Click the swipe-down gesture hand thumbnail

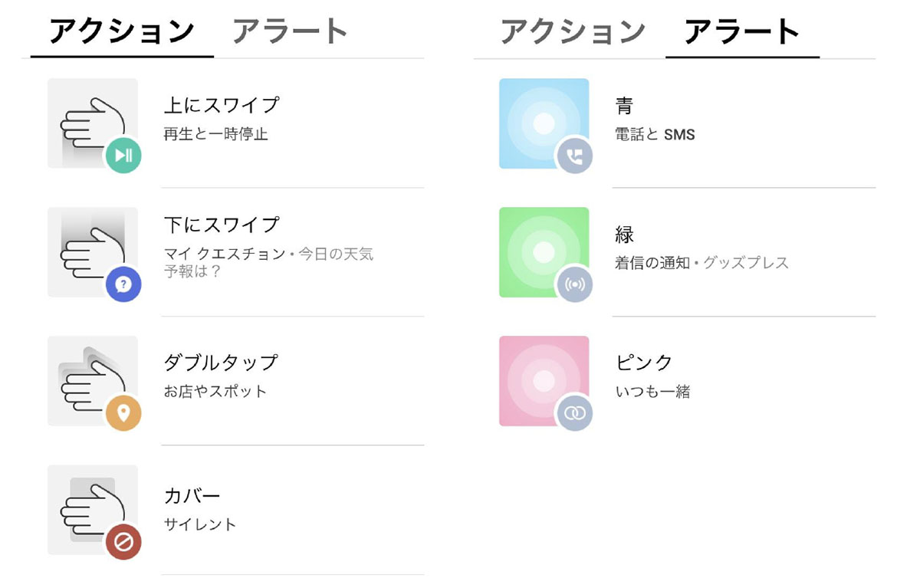pos(89,250)
